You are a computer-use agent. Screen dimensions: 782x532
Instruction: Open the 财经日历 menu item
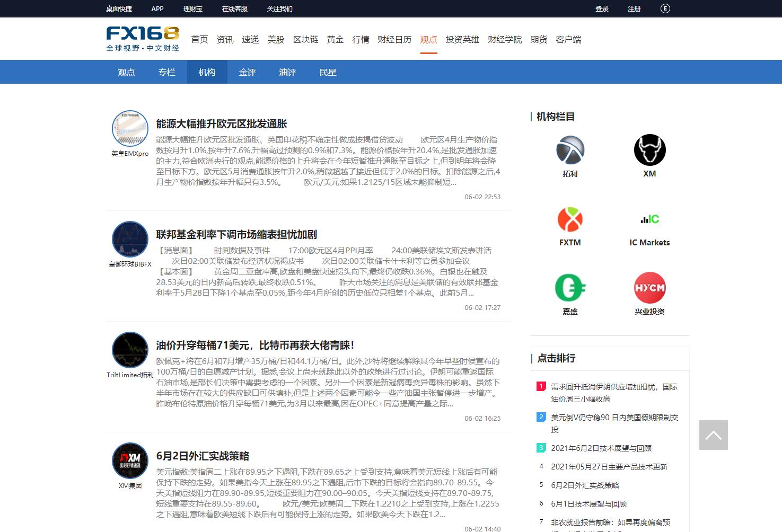[x=394, y=40]
